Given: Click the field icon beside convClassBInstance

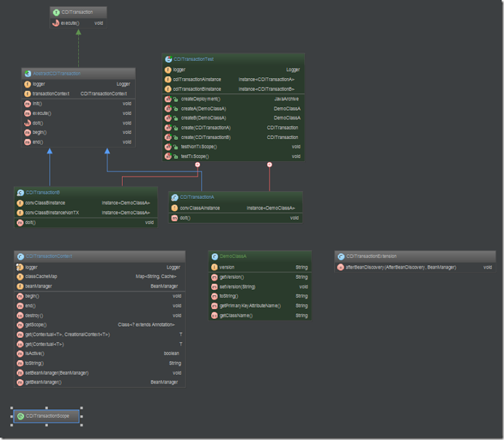Looking at the screenshot, I should (x=20, y=203).
